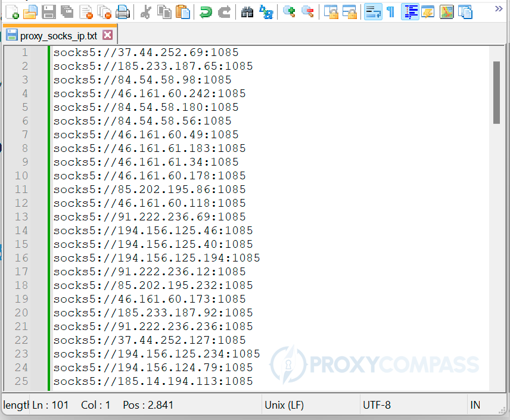This screenshot has width=510, height=420.
Task: Click line number 13 in margin
Action: [x=21, y=217]
